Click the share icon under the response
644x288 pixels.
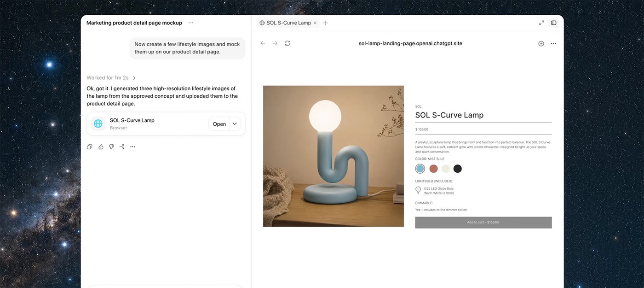tap(122, 147)
